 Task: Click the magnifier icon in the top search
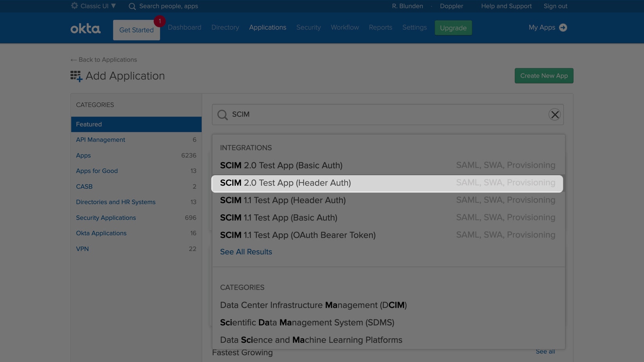[x=132, y=6]
